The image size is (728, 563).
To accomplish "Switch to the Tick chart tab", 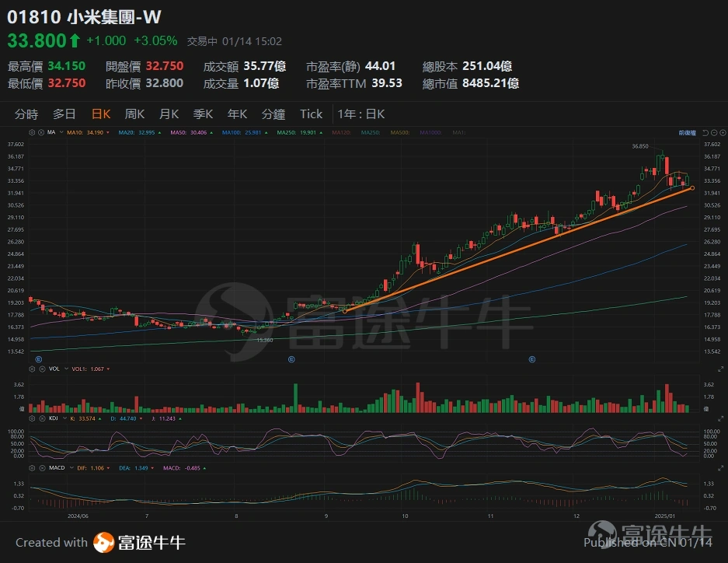I will (x=311, y=114).
